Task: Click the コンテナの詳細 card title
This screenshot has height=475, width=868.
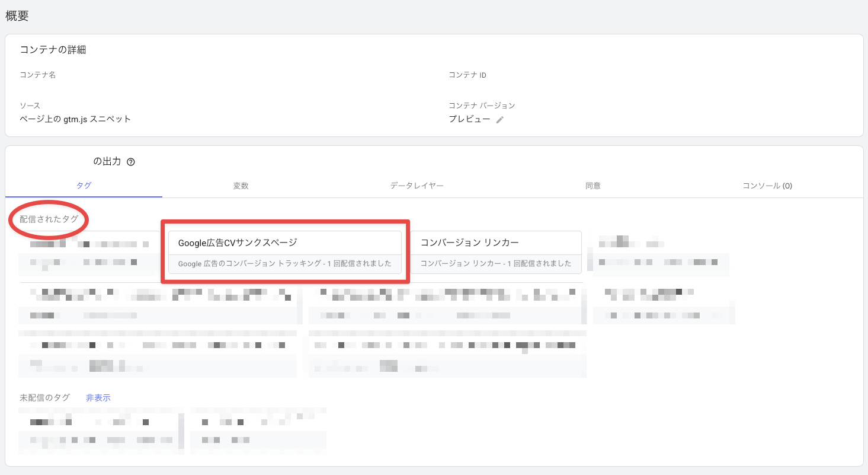Action: tap(53, 50)
